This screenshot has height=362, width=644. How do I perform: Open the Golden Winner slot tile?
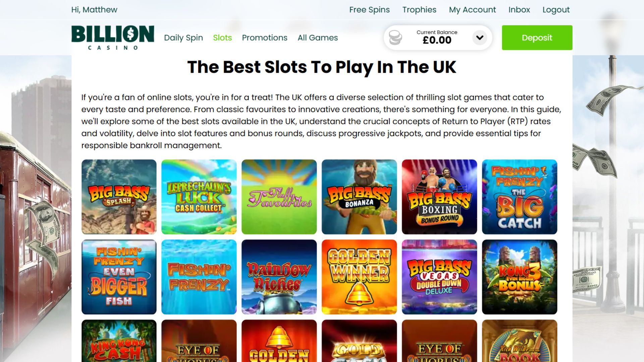pyautogui.click(x=359, y=277)
